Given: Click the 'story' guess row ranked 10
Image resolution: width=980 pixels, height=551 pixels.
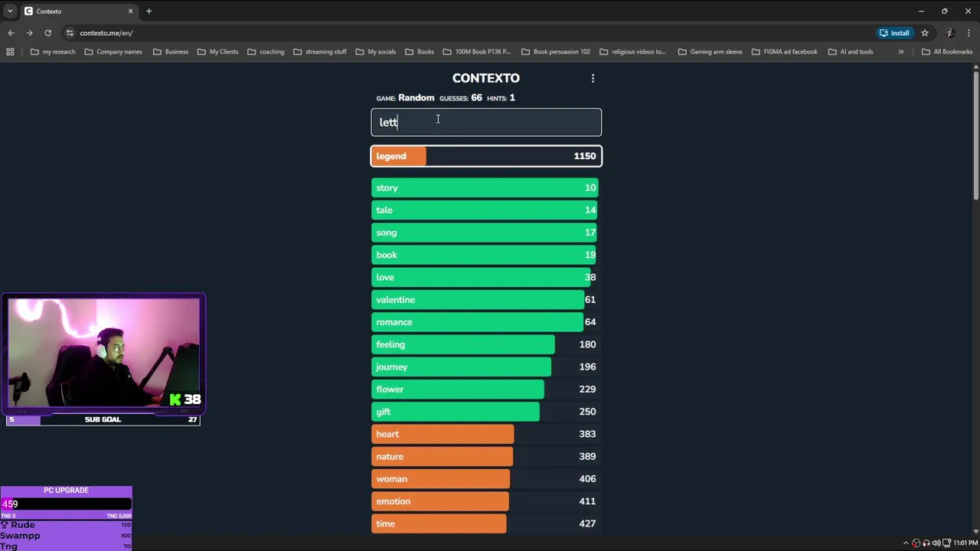Looking at the screenshot, I should click(485, 187).
